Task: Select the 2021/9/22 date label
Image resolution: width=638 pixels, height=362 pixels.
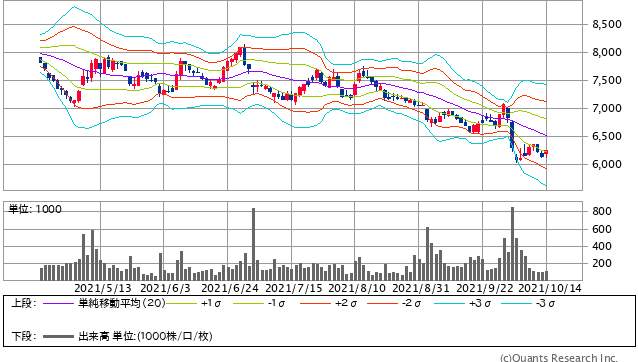Action: (485, 288)
